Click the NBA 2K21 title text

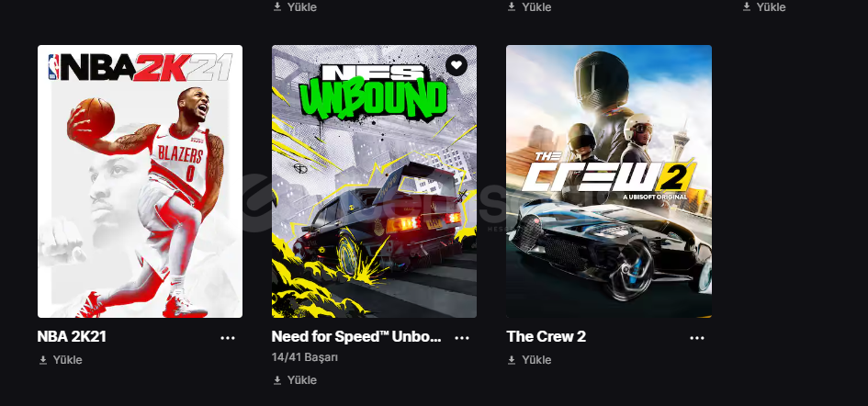[72, 337]
